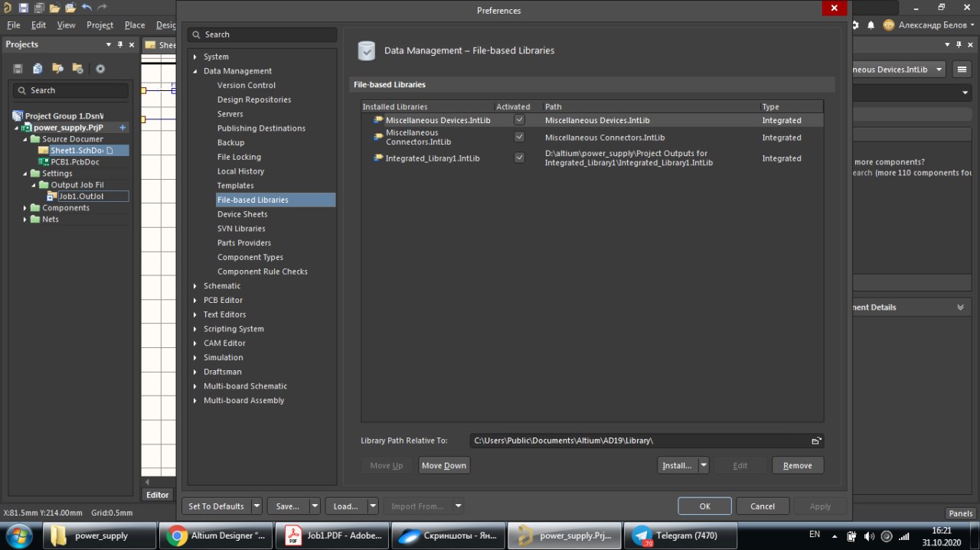The image size is (980, 550).
Task: Open the View menu
Action: click(67, 25)
